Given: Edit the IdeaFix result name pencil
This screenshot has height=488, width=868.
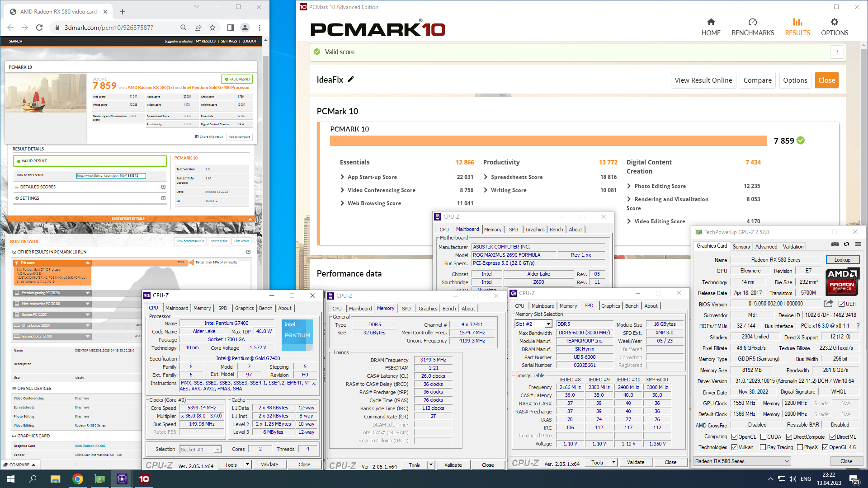Looking at the screenshot, I should pos(351,80).
